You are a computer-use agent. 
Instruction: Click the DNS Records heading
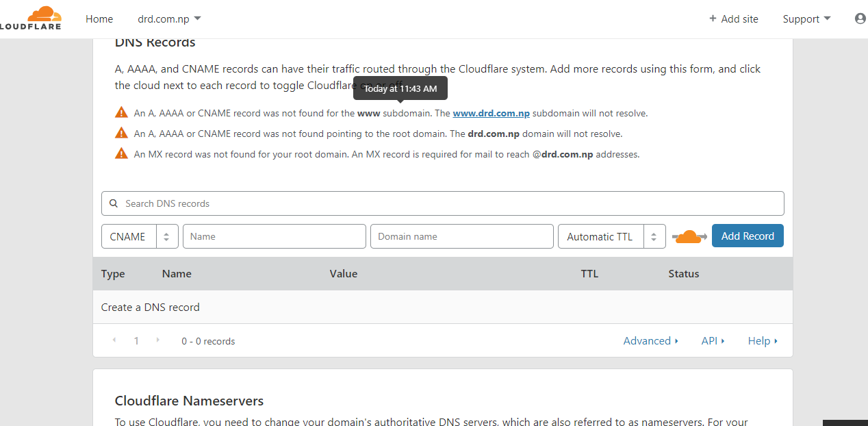point(155,42)
